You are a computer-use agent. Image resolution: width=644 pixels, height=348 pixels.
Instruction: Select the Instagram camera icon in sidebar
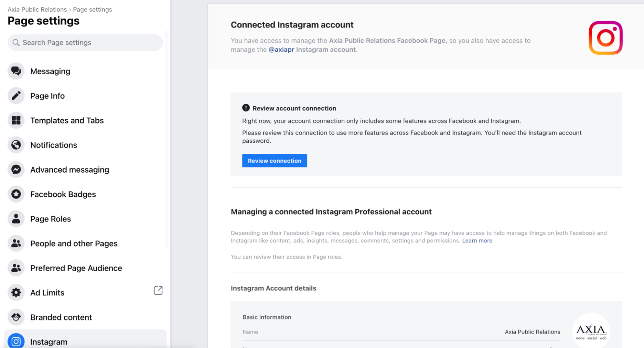point(16,341)
